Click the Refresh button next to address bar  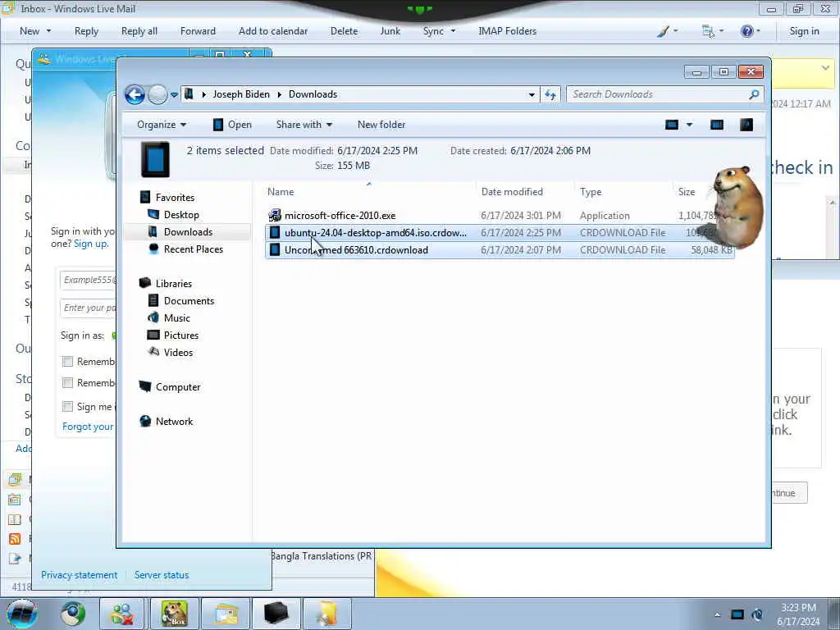pos(550,95)
